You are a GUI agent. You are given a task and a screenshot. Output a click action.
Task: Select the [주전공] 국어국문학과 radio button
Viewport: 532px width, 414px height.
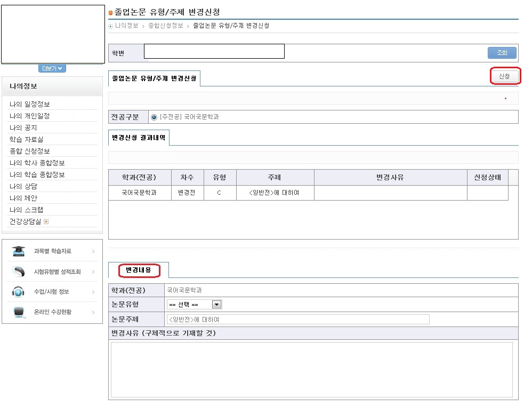154,117
